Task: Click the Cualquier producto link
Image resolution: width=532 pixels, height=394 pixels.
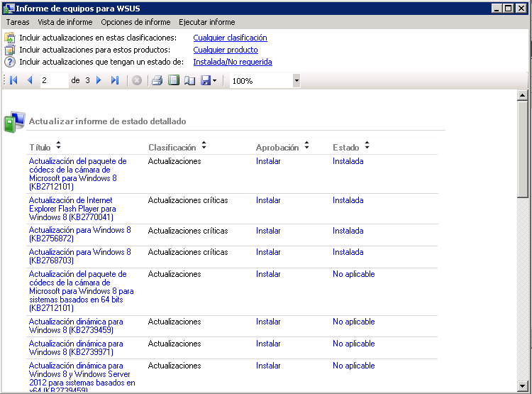Action: tap(226, 50)
